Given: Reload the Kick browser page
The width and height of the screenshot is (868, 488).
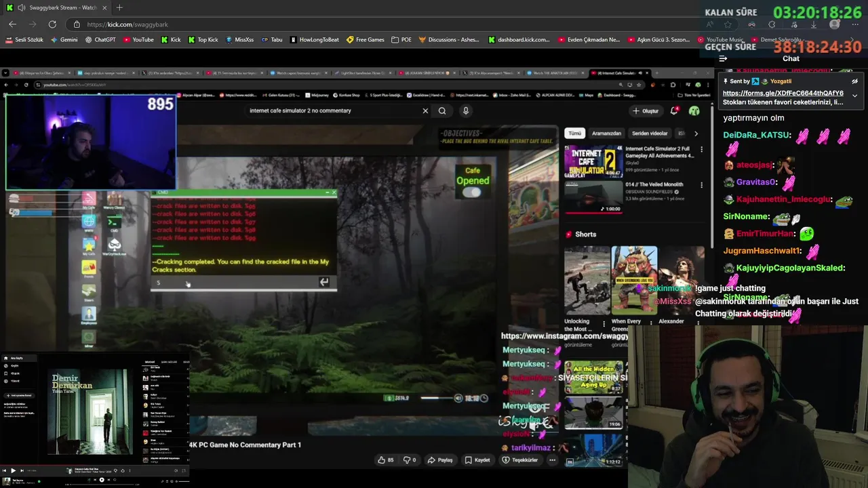Looking at the screenshot, I should [52, 24].
